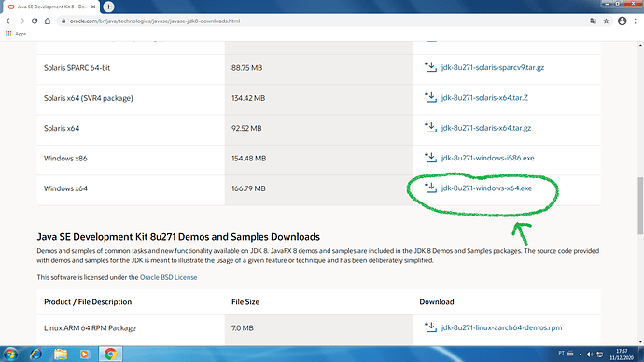Open the Oracle BSD License link
Viewport: 644px width, 362px height.
coord(168,277)
